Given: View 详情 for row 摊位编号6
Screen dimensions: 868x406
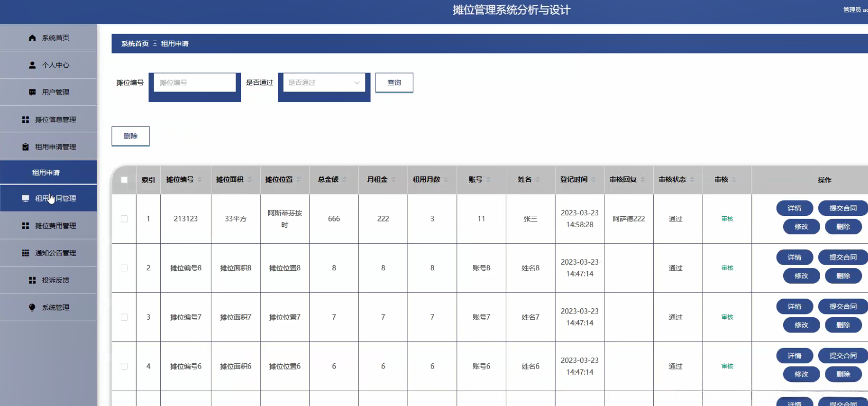Looking at the screenshot, I should tap(795, 356).
